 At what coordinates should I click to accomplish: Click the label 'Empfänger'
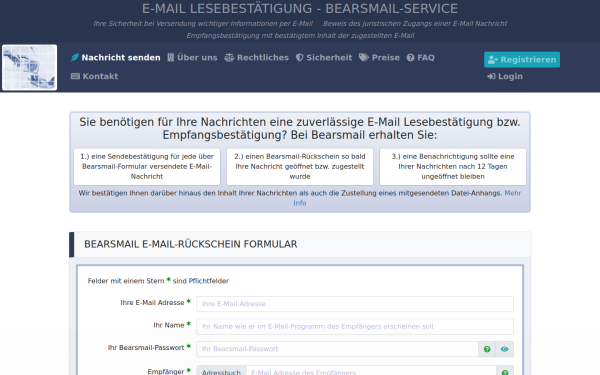(x=166, y=371)
